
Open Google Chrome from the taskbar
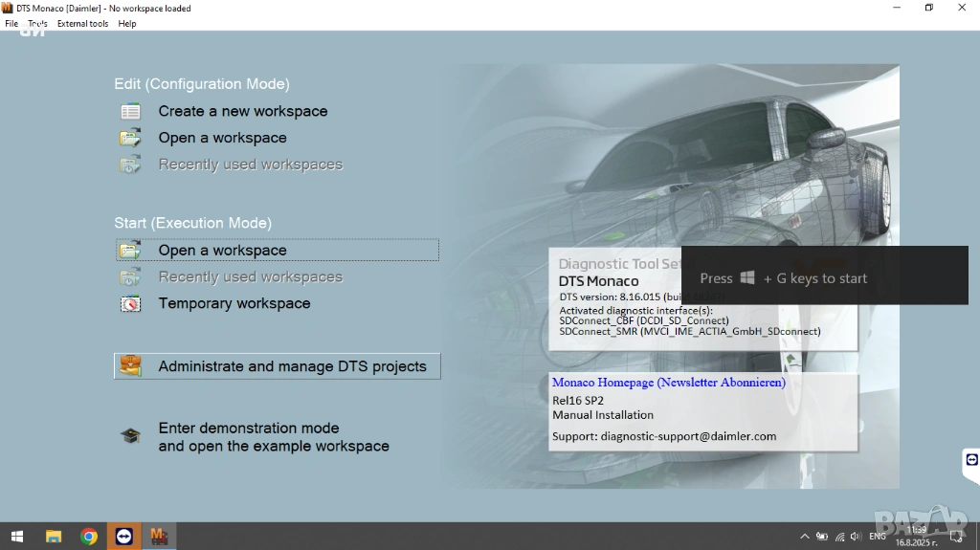tap(89, 537)
